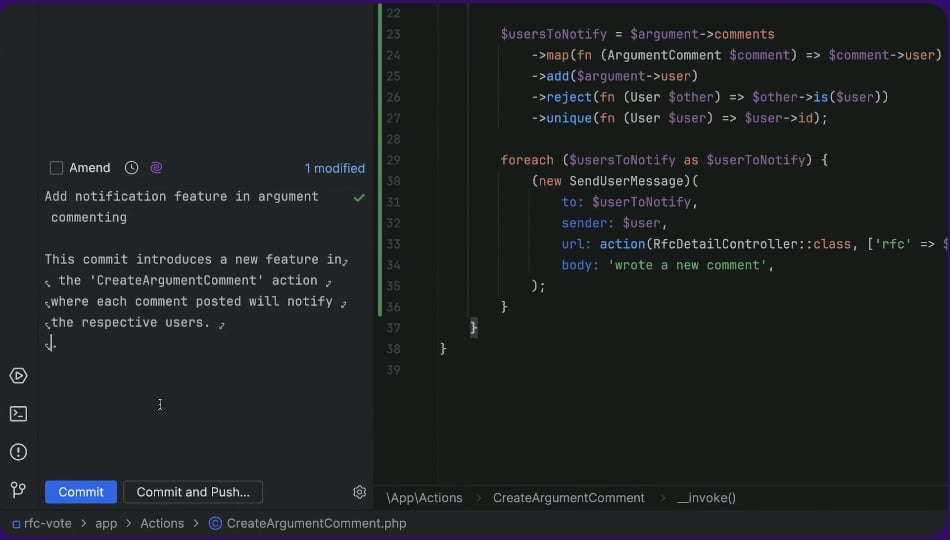The width and height of the screenshot is (950, 540).
Task: Open the Services tool window icon
Action: pyautogui.click(x=18, y=376)
